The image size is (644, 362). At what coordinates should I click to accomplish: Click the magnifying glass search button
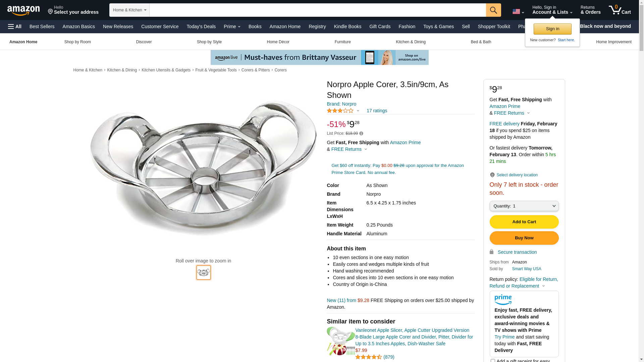(x=493, y=10)
